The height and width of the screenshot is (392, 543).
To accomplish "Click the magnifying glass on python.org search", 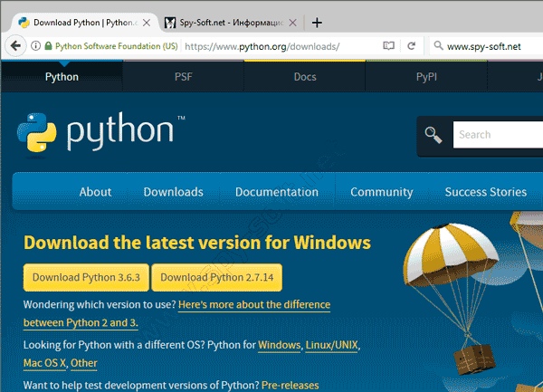I will (x=434, y=135).
